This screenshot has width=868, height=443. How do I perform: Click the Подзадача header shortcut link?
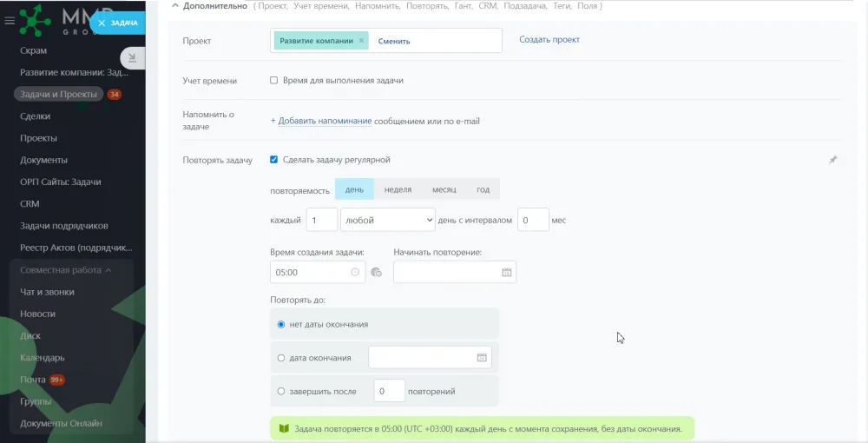525,6
